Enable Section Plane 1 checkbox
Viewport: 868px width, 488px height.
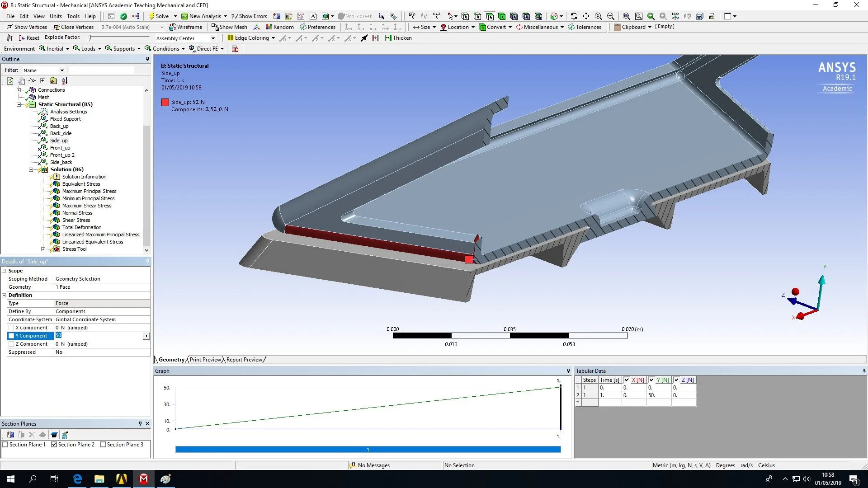pyautogui.click(x=5, y=445)
